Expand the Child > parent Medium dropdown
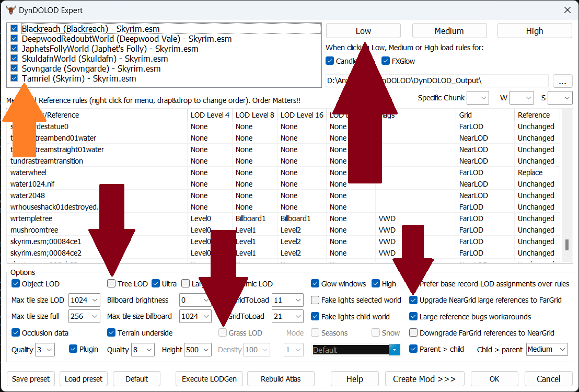 click(547, 350)
